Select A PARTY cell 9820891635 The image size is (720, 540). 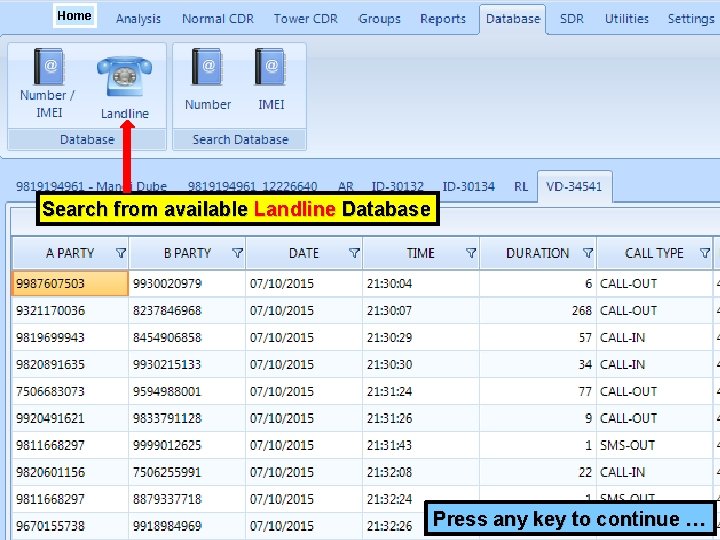coord(70,364)
